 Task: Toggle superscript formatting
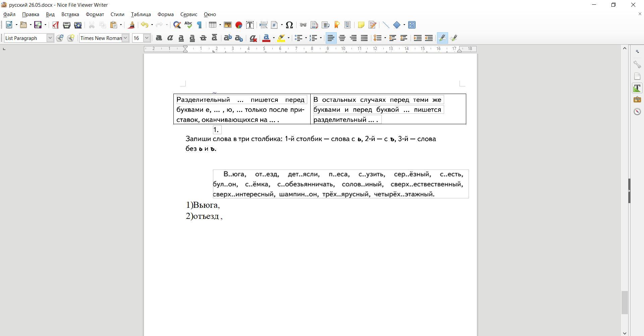coord(228,38)
